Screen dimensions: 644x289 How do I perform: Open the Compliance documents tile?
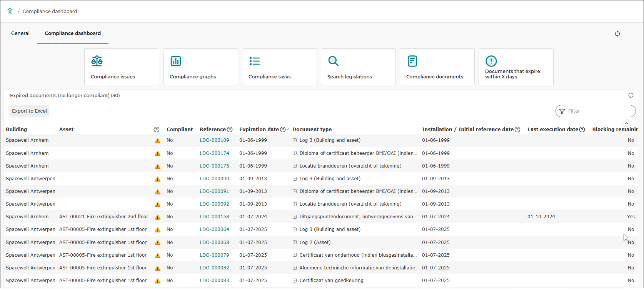click(437, 67)
